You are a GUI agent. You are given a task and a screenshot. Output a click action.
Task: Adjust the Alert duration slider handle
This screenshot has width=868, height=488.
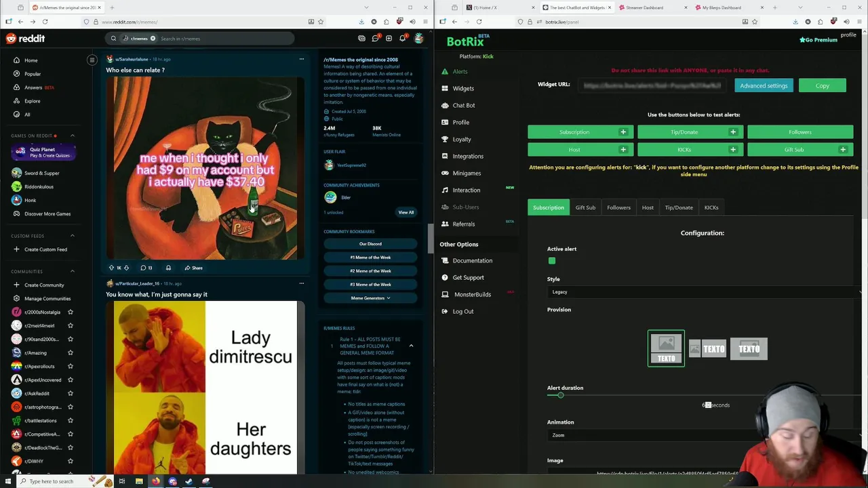(560, 395)
